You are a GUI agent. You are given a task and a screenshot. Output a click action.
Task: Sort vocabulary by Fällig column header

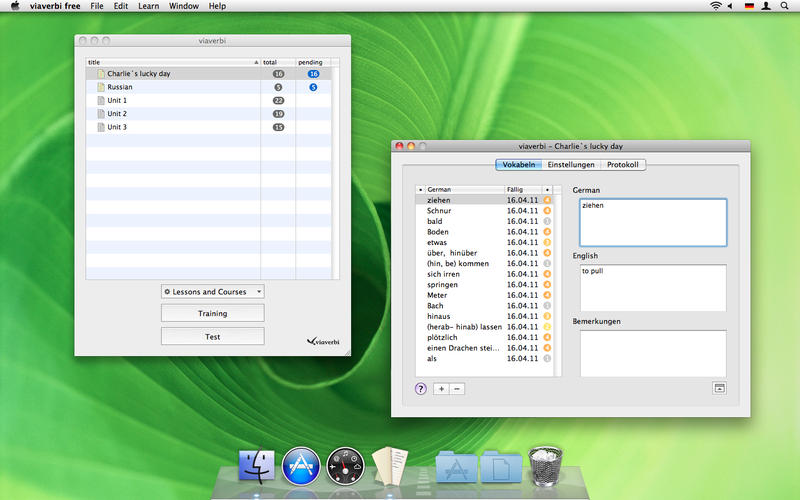523,189
